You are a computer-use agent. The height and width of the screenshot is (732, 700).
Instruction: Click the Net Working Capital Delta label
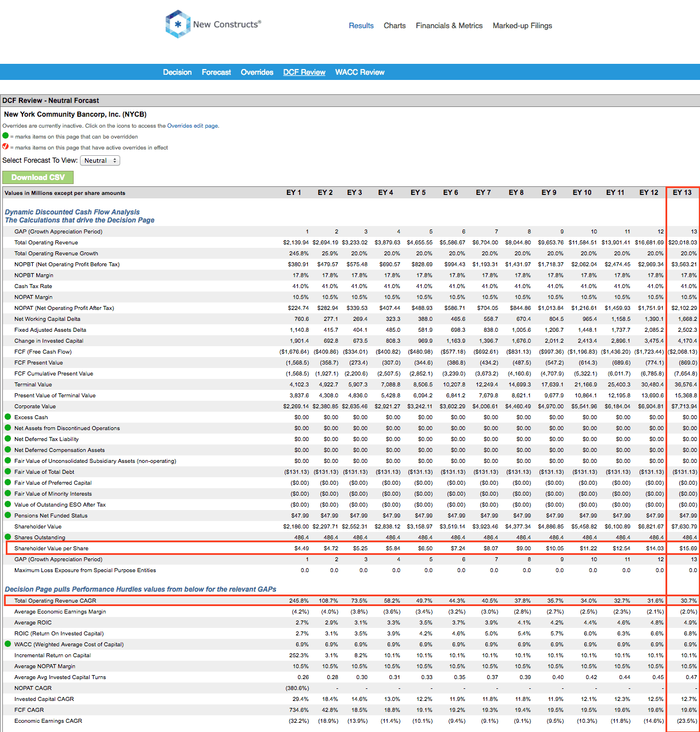point(47,319)
